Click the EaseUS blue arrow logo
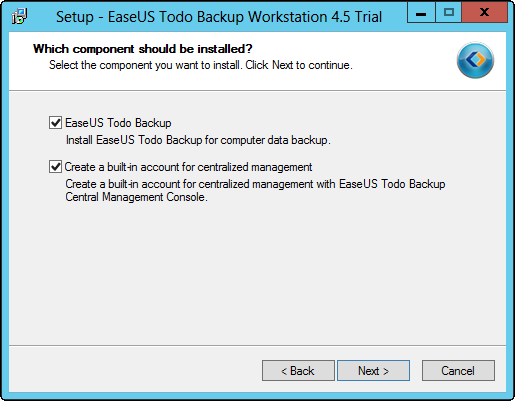 click(x=475, y=60)
